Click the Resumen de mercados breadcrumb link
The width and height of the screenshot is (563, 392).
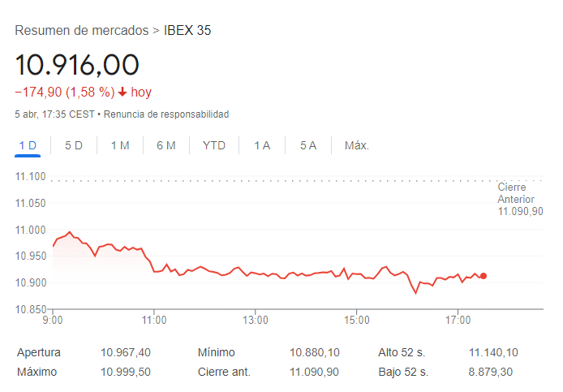[x=81, y=31]
